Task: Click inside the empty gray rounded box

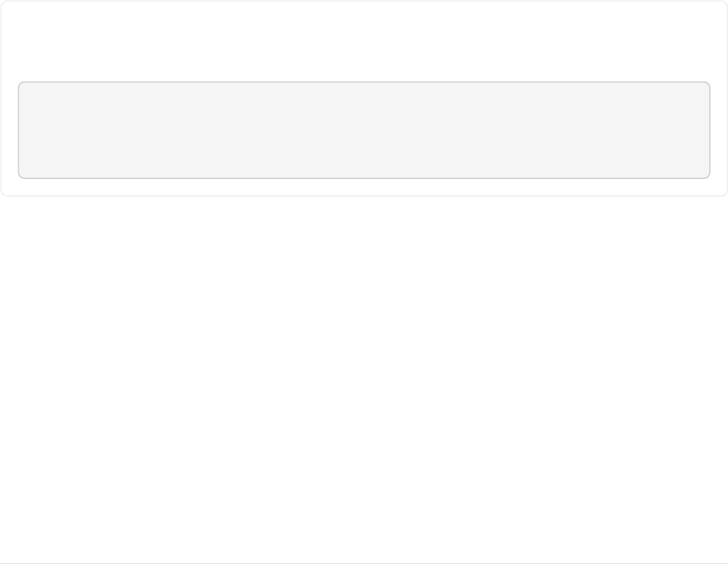Action: coord(364,130)
